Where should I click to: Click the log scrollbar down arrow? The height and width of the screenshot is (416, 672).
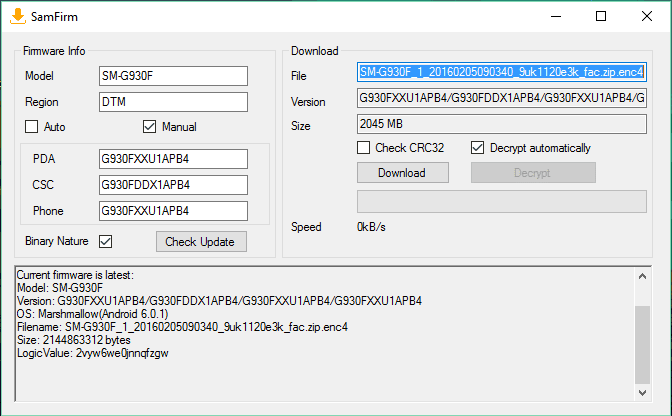(642, 392)
